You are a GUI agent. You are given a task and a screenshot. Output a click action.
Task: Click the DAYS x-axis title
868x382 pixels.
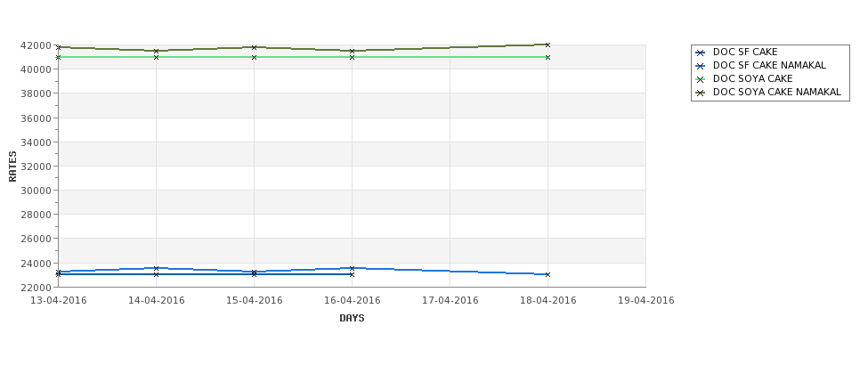click(x=352, y=319)
